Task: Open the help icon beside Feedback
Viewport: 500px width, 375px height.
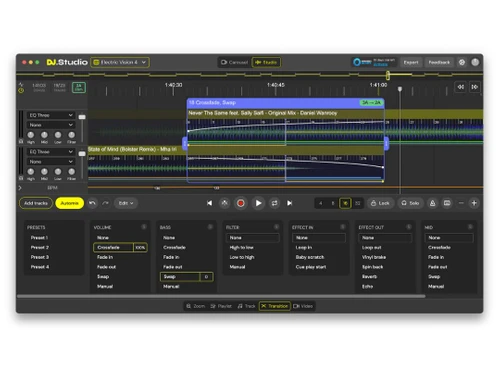Action: pyautogui.click(x=462, y=62)
